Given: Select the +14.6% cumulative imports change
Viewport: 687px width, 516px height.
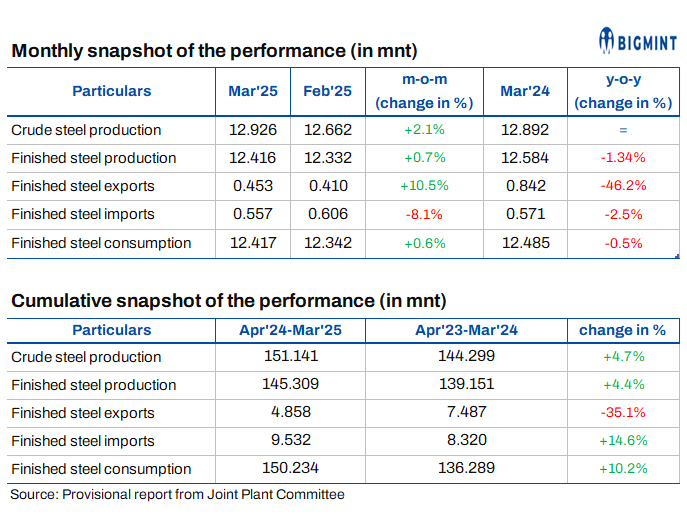Looking at the screenshot, I should point(623,441).
